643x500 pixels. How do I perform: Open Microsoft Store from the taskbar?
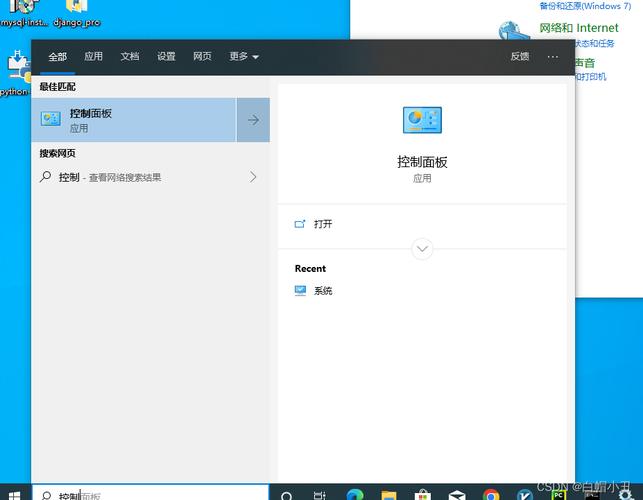tap(423, 495)
